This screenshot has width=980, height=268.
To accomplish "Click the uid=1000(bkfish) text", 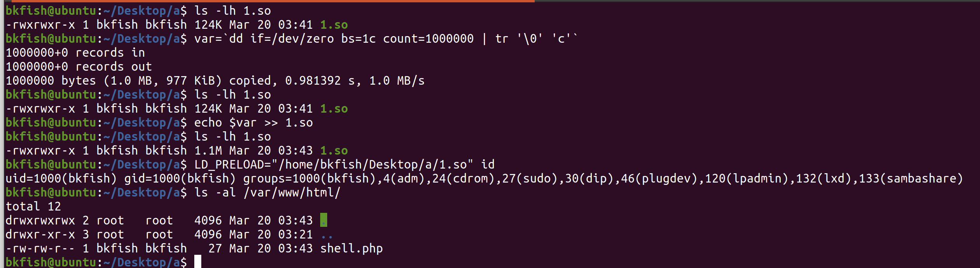I will [61, 179].
